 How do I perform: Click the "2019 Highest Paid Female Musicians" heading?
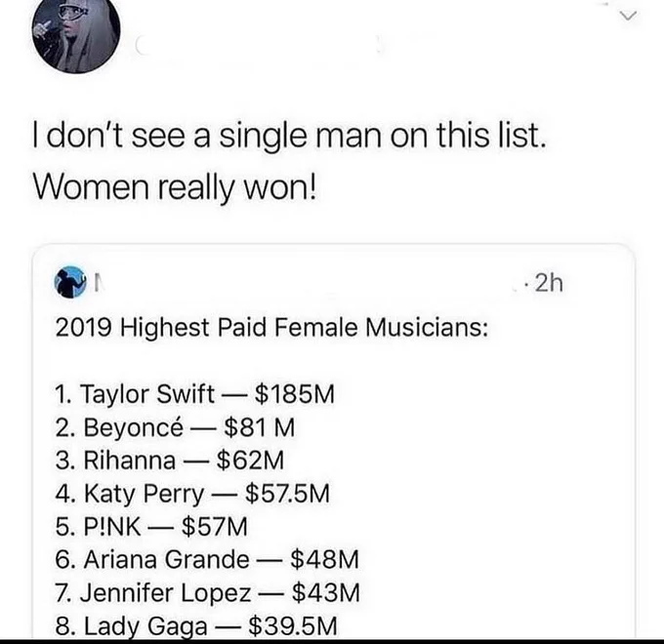pyautogui.click(x=271, y=328)
